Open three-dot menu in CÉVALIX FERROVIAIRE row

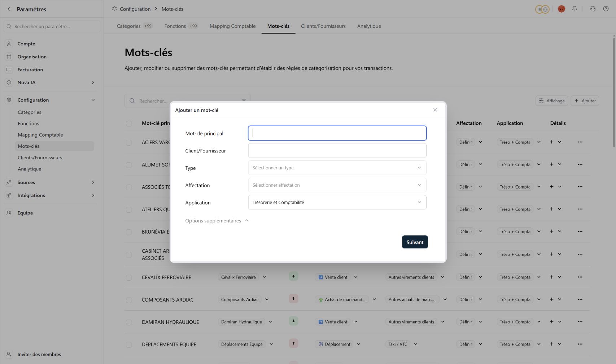(x=580, y=277)
